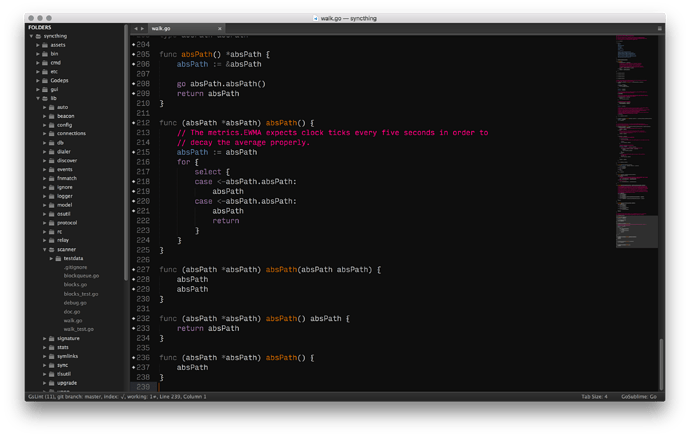This screenshot has height=437, width=690.
Task: Click the stats folder label
Action: pyautogui.click(x=62, y=347)
